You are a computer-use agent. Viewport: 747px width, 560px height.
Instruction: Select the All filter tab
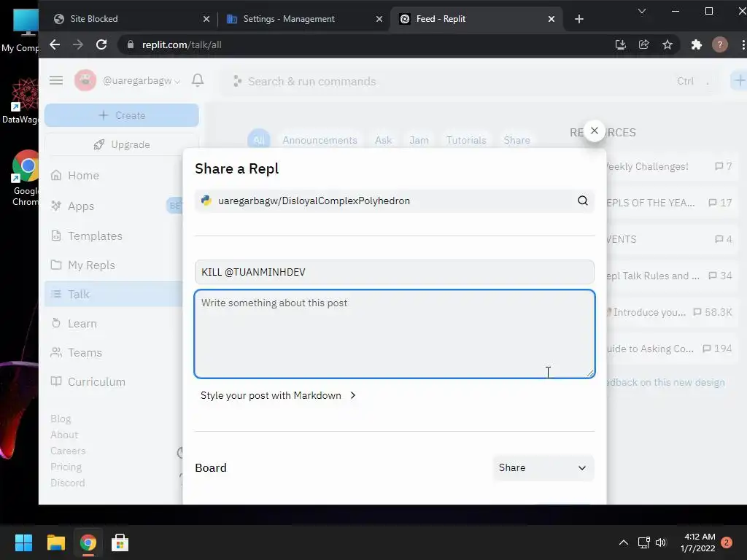pos(259,140)
